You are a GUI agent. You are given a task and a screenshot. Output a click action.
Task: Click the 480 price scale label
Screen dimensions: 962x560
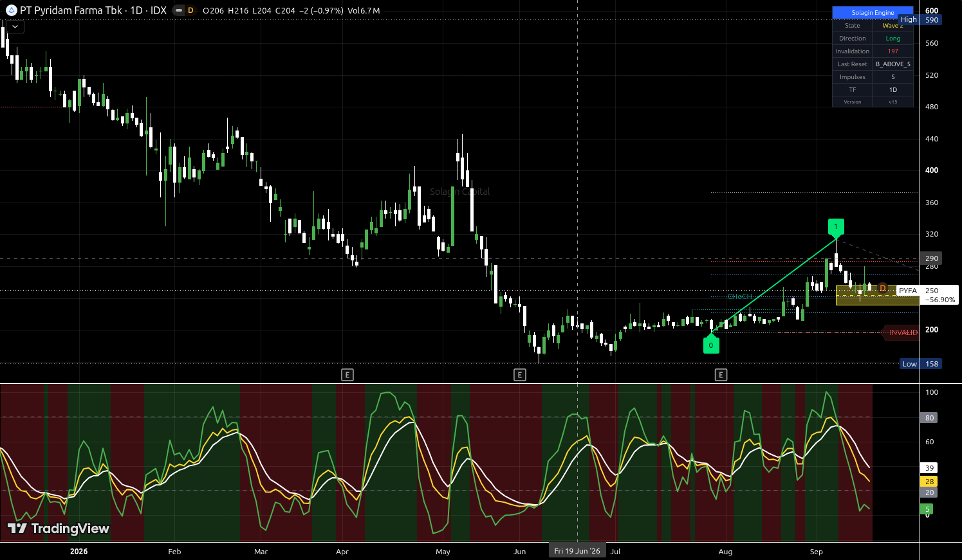pos(932,107)
